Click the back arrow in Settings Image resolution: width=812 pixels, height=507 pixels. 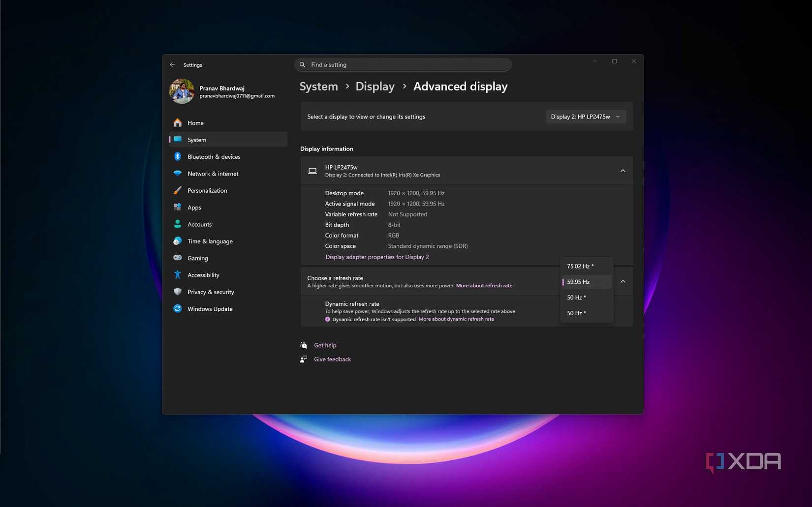point(172,65)
